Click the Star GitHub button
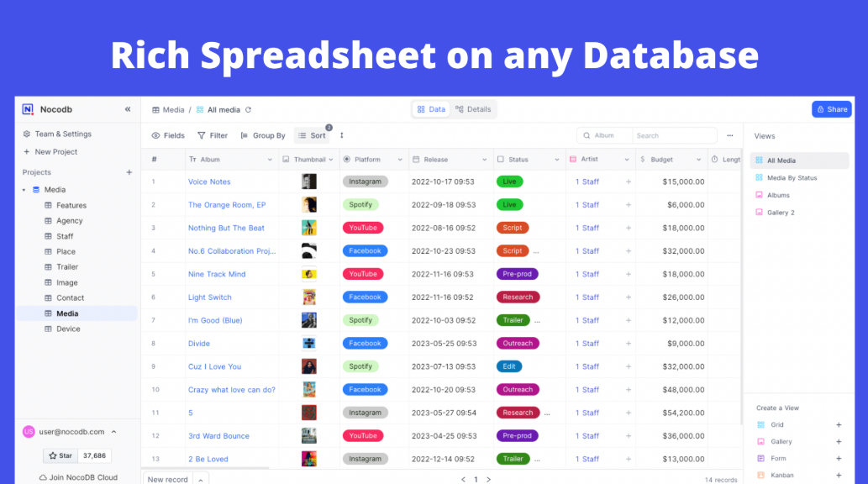The image size is (868, 484). pyautogui.click(x=60, y=455)
